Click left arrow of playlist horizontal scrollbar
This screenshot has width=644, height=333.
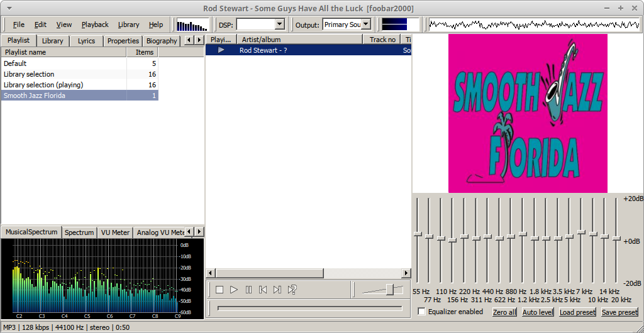210,273
